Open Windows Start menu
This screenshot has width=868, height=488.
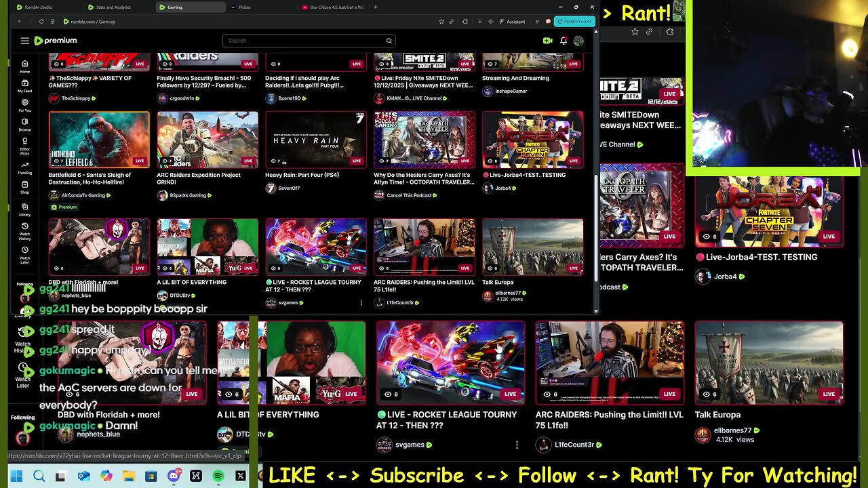(16, 476)
